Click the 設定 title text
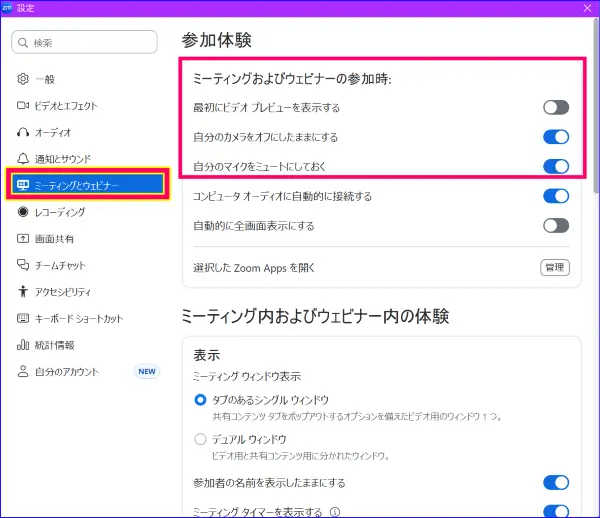 [x=26, y=8]
